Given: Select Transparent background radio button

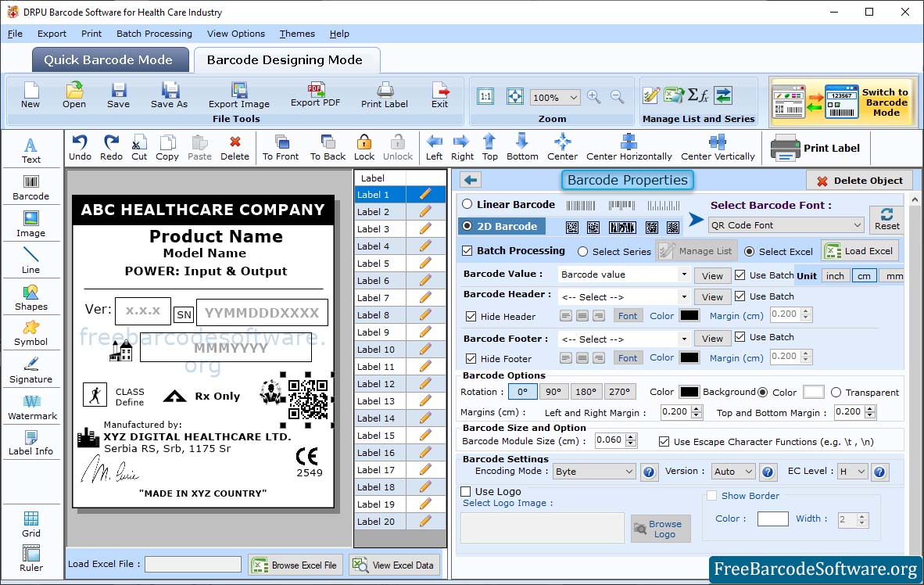Looking at the screenshot, I should point(836,392).
